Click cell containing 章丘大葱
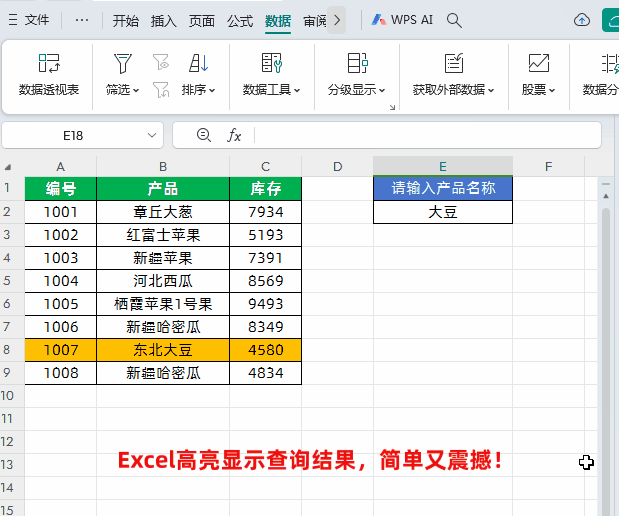 (163, 212)
